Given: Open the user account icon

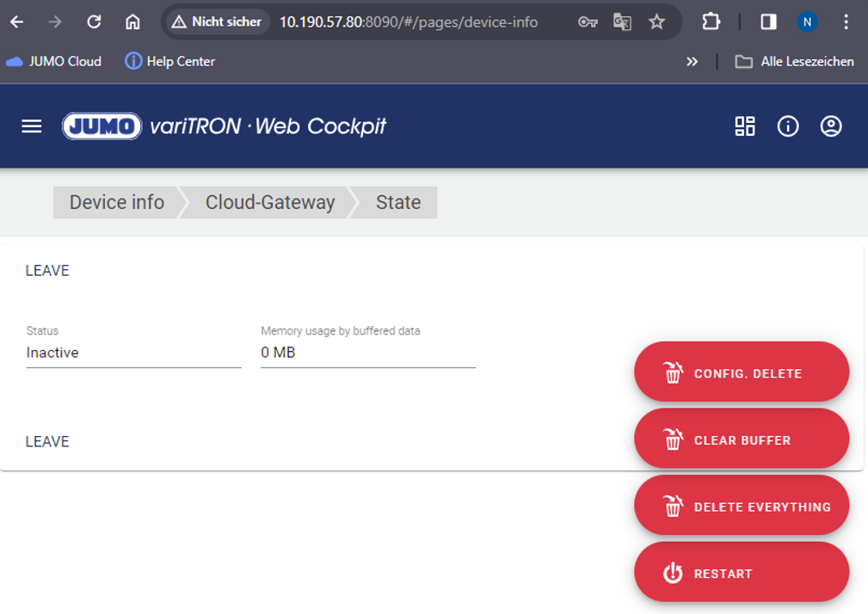Looking at the screenshot, I should 831,126.
